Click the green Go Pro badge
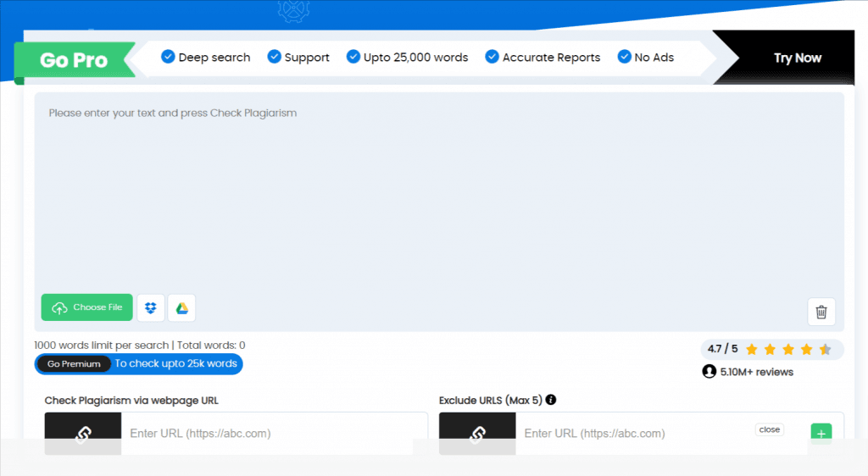Image resolution: width=868 pixels, height=476 pixels. click(75, 60)
